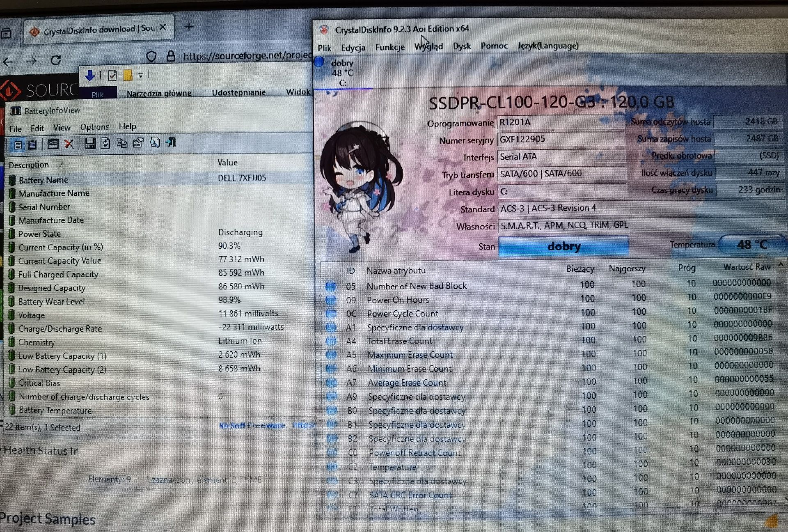
Task: Open the NirSoft Freeware link
Action: (x=267, y=425)
